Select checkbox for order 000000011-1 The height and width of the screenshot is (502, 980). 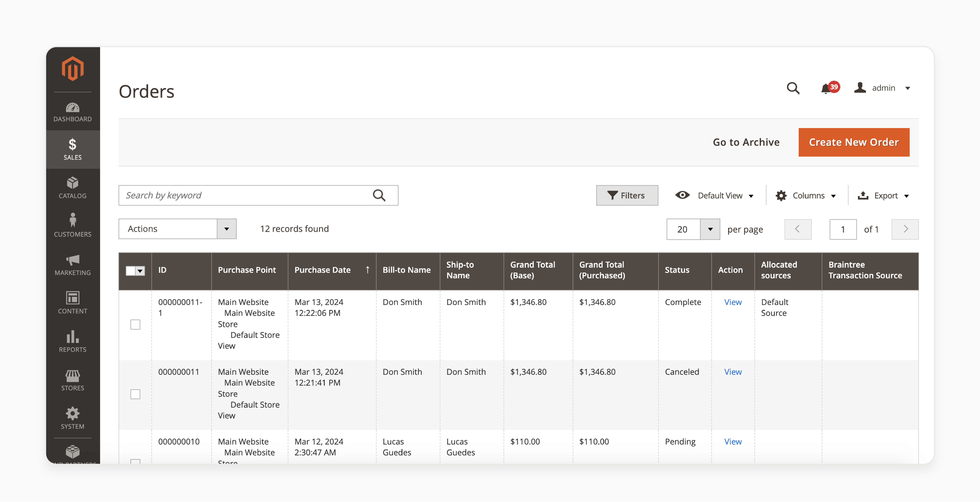point(135,324)
